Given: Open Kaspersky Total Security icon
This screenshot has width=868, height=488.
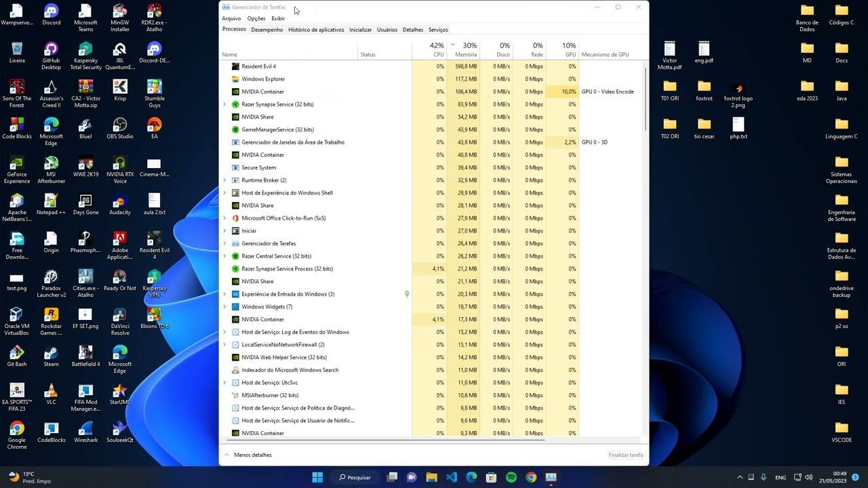Looking at the screenshot, I should point(85,56).
